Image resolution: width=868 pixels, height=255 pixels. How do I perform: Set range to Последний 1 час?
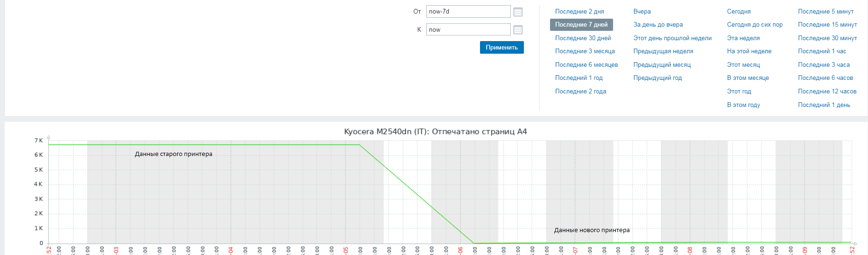click(x=822, y=51)
